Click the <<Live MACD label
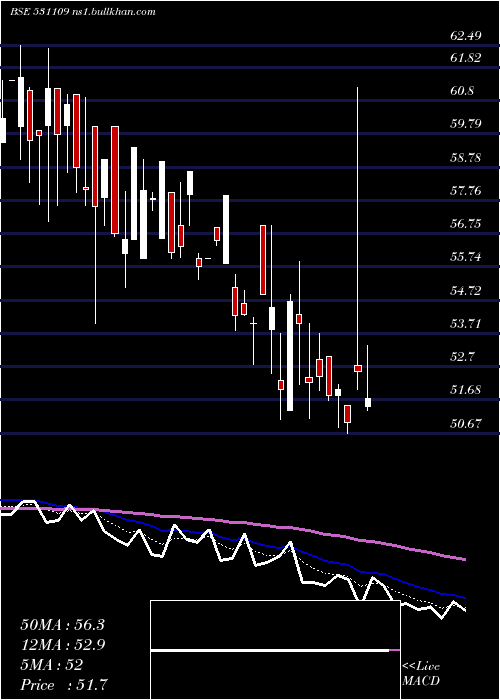500x700 pixels. click(x=421, y=674)
